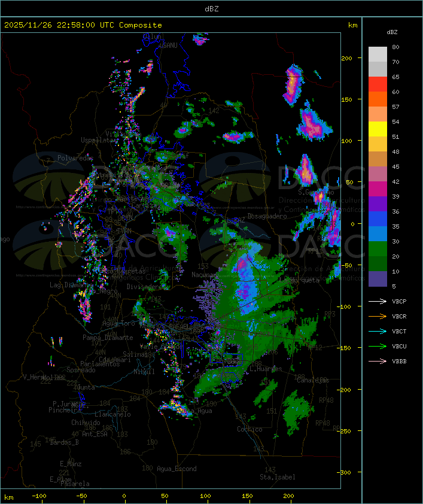The image size is (423, 504).
Task: Click the Agua_Toro place label
Action: tap(118, 323)
